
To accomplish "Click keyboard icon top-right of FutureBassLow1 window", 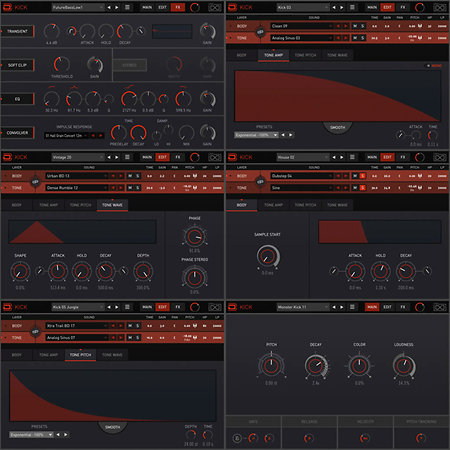I will tap(215, 7).
